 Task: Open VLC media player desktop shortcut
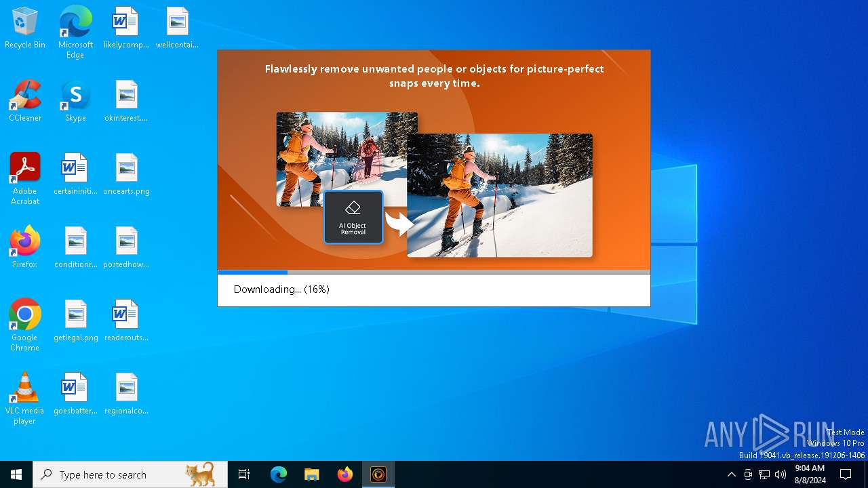click(x=25, y=399)
